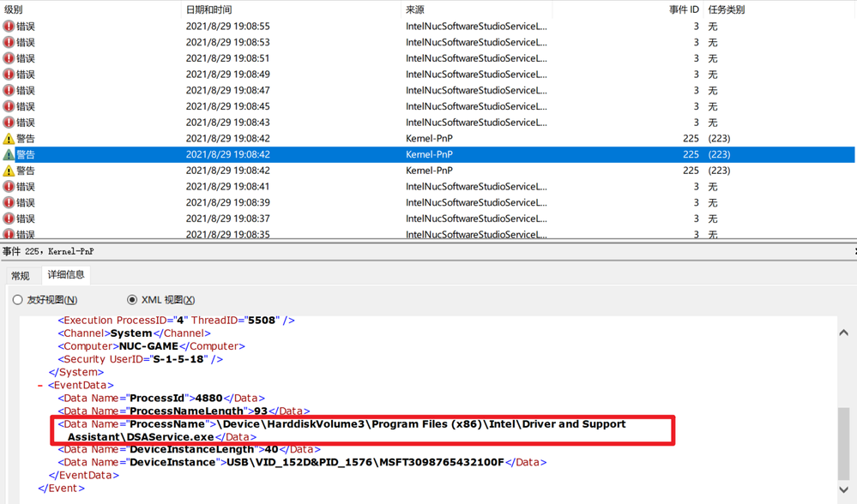Image resolution: width=857 pixels, height=504 pixels.
Task: Click the error icon of the 19:08:45 event
Action: [x=9, y=106]
